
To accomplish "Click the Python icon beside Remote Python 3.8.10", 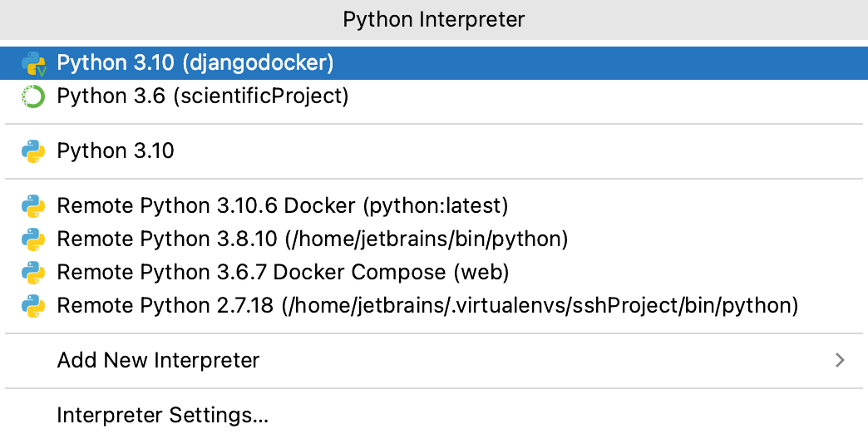I will (x=33, y=239).
